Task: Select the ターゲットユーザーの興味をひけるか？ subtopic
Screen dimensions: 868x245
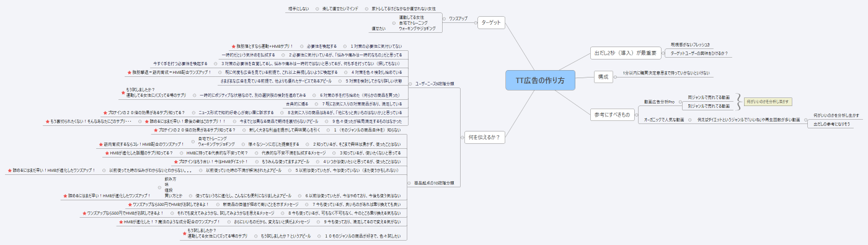Action: point(699,53)
